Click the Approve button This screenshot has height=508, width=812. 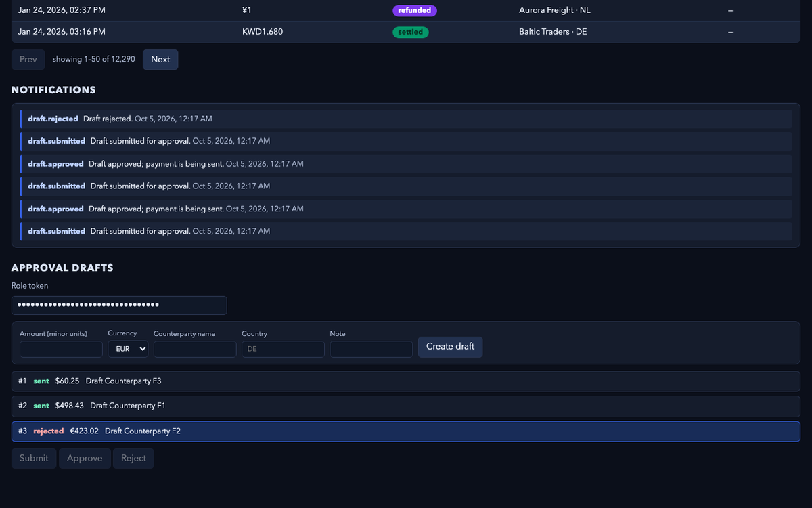[85, 459]
